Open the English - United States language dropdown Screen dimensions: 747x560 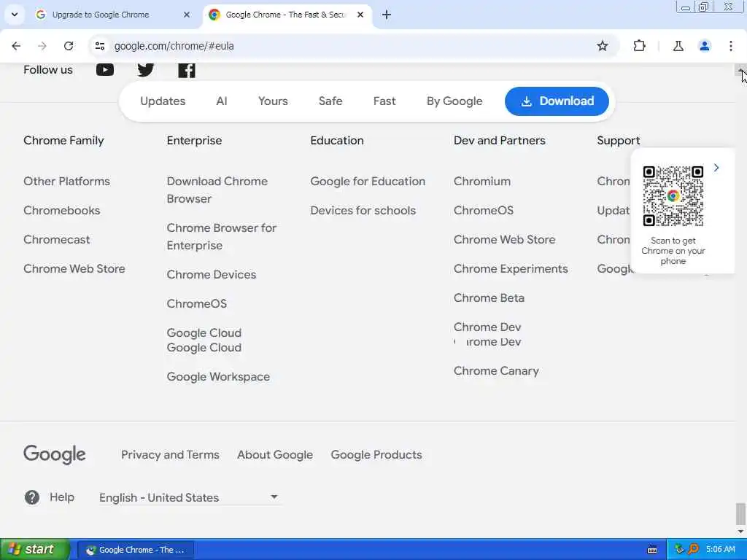(x=190, y=497)
